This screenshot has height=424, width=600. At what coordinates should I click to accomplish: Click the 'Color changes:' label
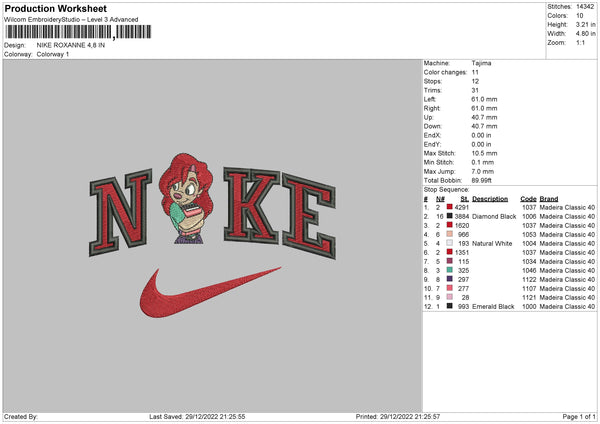pos(445,72)
